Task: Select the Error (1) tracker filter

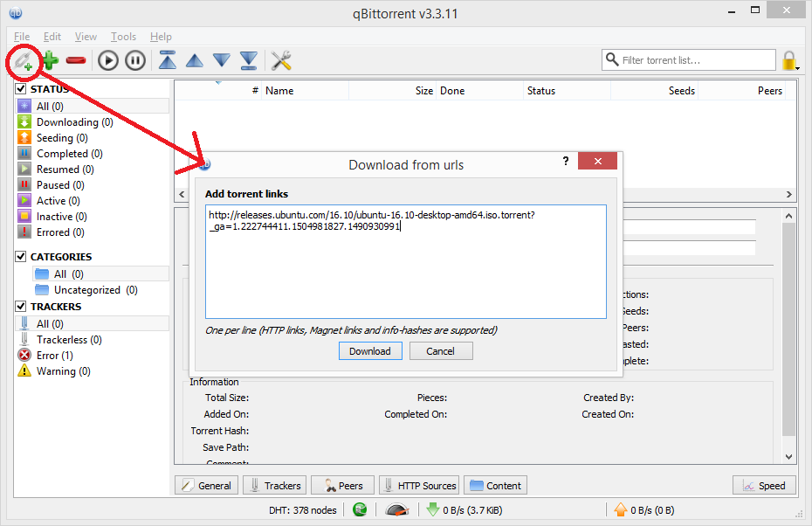Action: click(x=93, y=356)
